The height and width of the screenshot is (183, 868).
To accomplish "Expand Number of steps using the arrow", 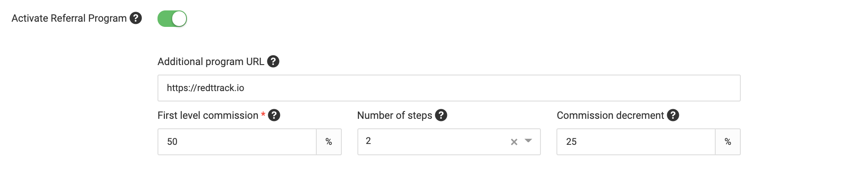I will (x=528, y=141).
